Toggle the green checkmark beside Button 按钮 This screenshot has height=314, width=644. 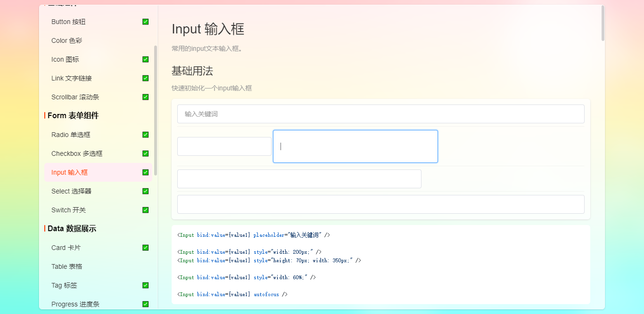coord(145,22)
